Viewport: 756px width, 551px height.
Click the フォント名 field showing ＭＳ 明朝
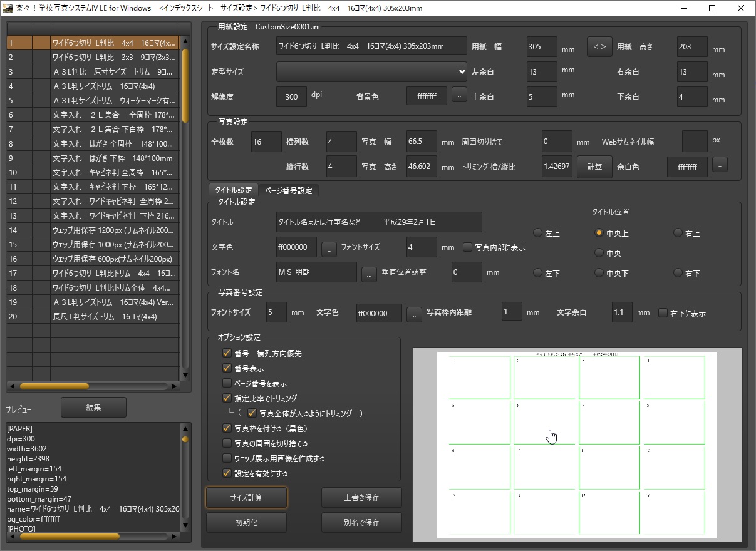[316, 272]
